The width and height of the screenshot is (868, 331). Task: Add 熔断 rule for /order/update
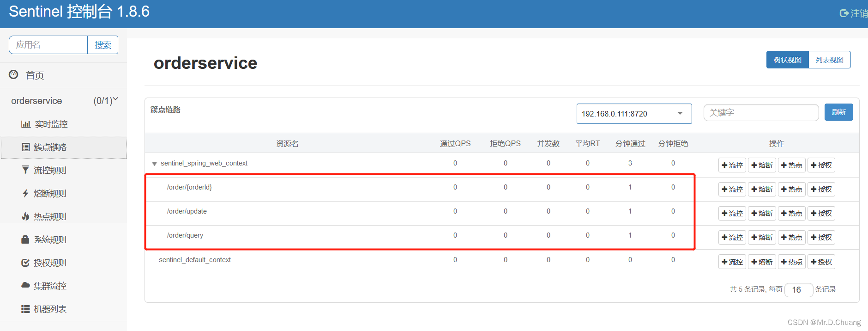pos(762,213)
